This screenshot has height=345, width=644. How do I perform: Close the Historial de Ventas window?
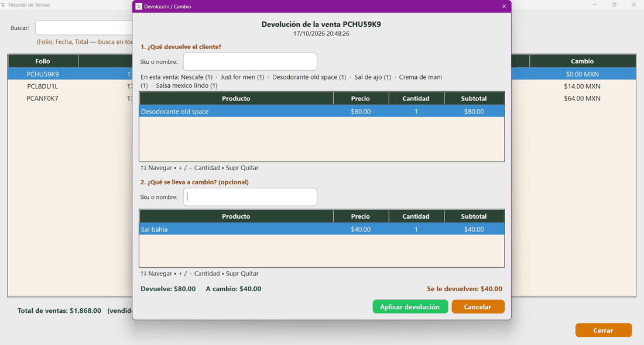click(633, 5)
